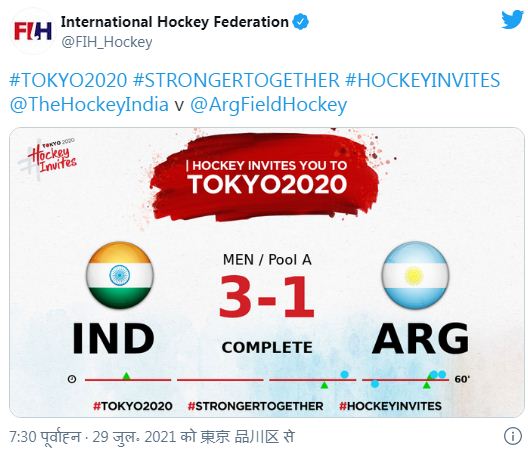Click the Twitter bird logo
Image resolution: width=528 pixels, height=450 pixels.
click(513, 20)
